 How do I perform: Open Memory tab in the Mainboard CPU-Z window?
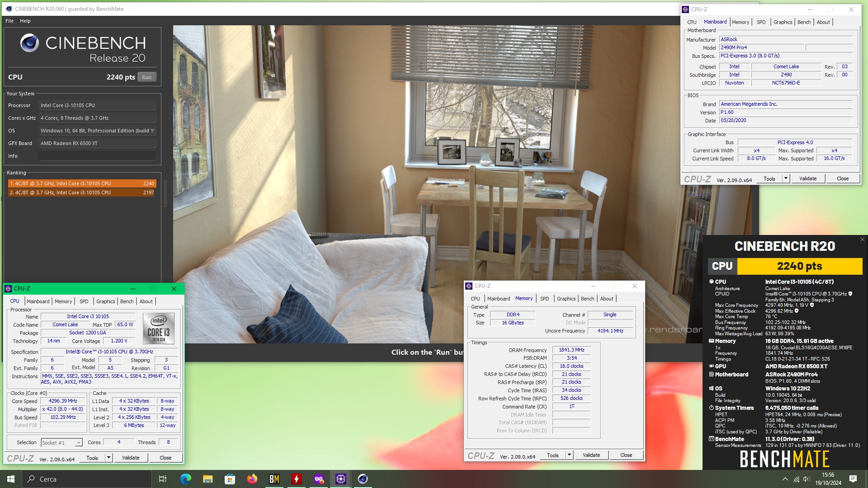tap(741, 22)
